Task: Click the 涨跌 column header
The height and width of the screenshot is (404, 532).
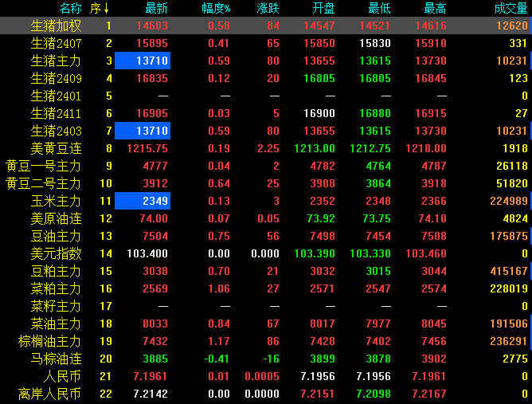Action: (x=268, y=9)
